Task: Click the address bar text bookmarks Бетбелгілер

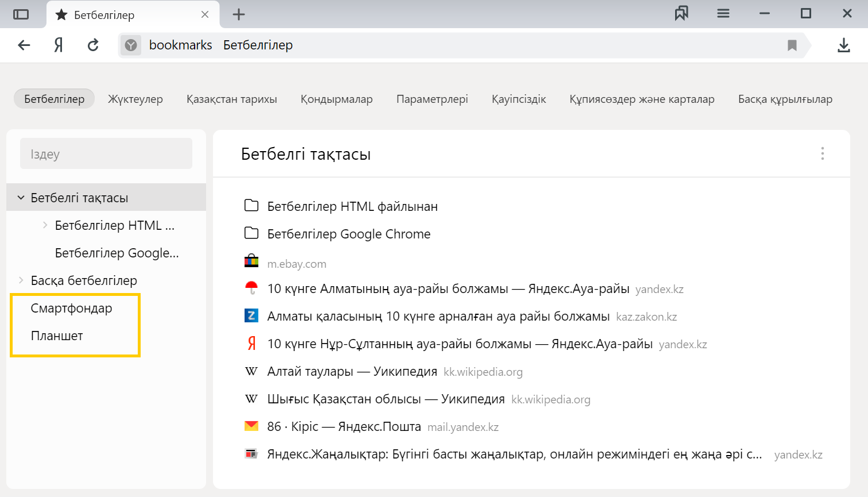Action: pyautogui.click(x=221, y=45)
